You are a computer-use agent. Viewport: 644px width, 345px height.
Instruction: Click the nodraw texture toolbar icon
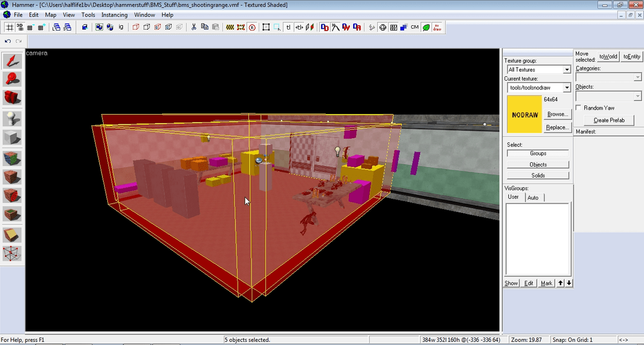pos(437,27)
